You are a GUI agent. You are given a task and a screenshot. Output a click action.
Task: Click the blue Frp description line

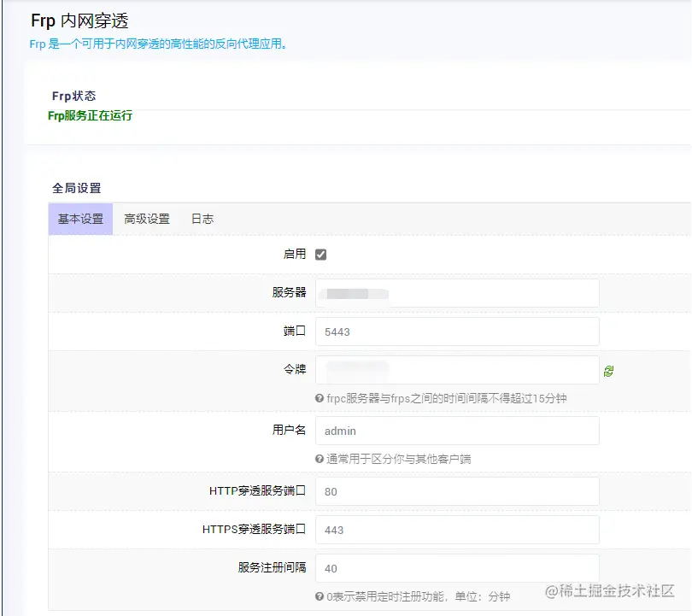point(158,44)
